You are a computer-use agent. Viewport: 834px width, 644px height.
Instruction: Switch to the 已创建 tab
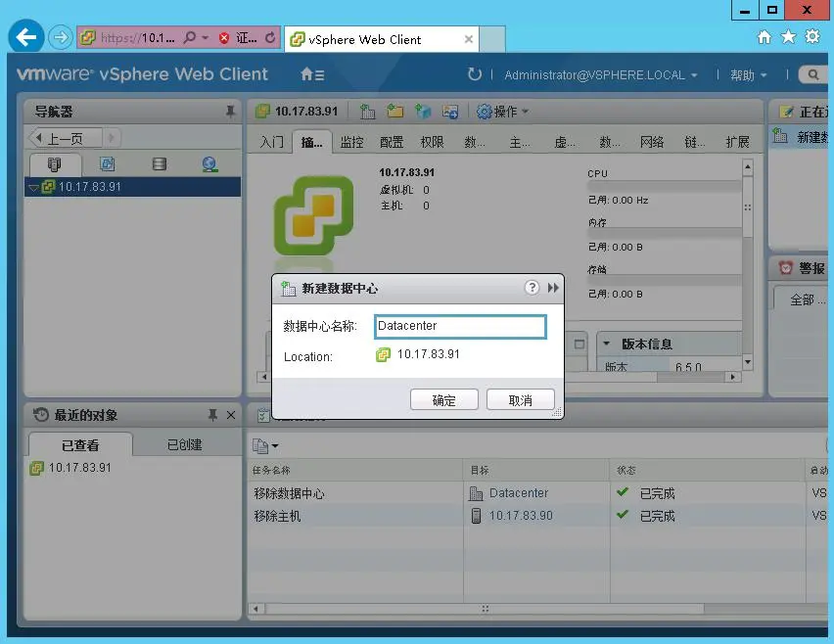[184, 444]
